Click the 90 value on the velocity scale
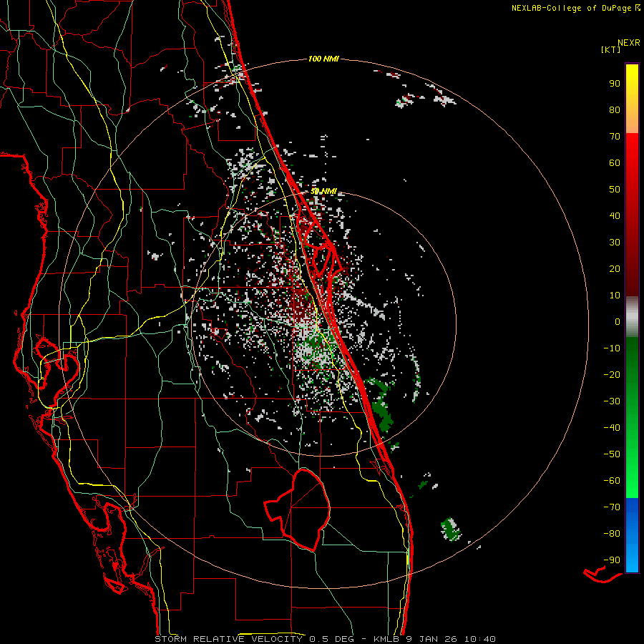644x644 pixels. (615, 84)
